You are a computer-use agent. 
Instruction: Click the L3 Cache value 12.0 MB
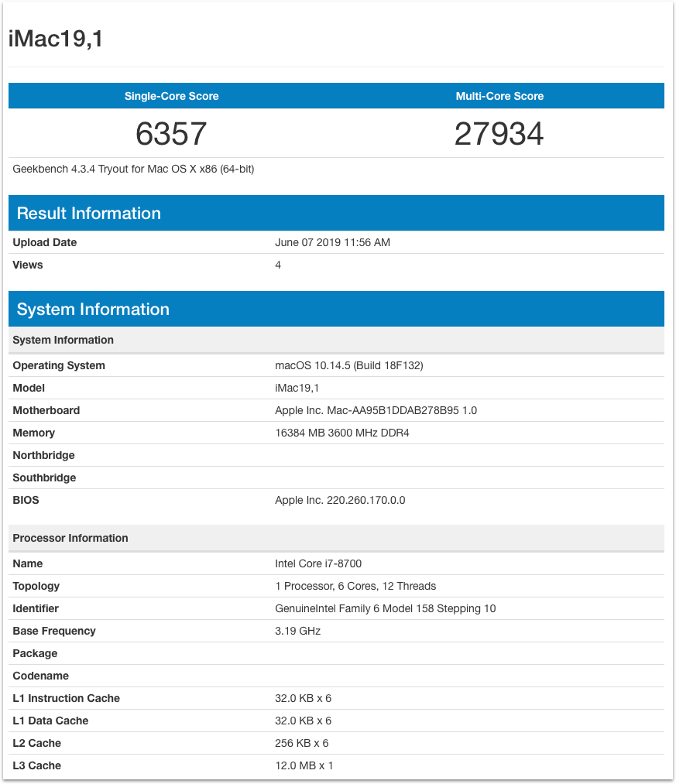pos(304,765)
